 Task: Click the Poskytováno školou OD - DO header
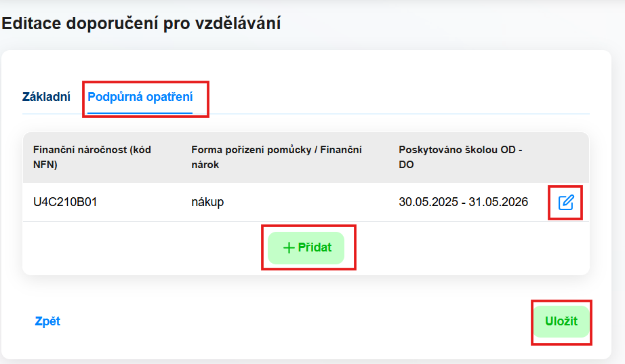pyautogui.click(x=460, y=157)
